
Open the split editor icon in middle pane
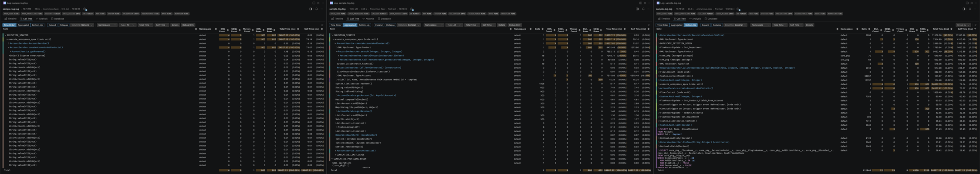pyautogui.click(x=640, y=3)
